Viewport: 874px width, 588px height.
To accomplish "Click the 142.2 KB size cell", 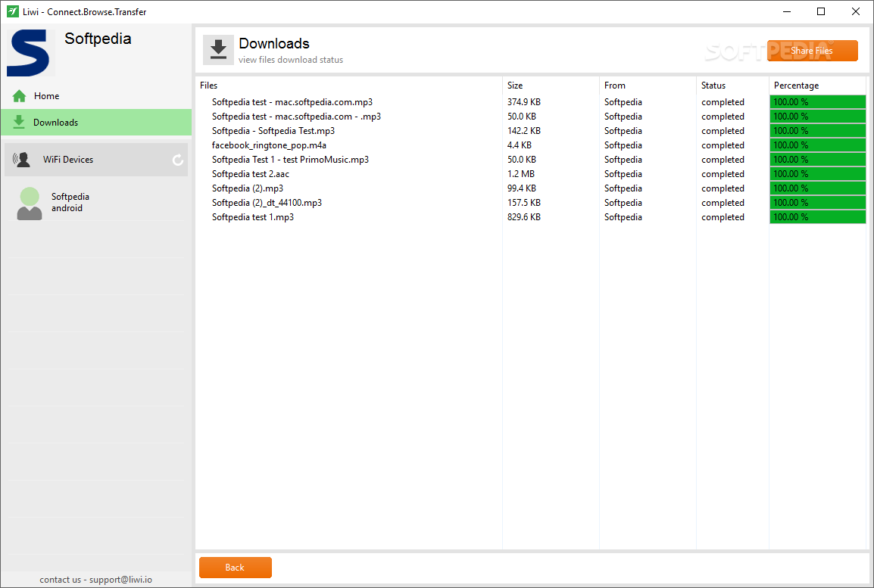I will click(x=524, y=131).
